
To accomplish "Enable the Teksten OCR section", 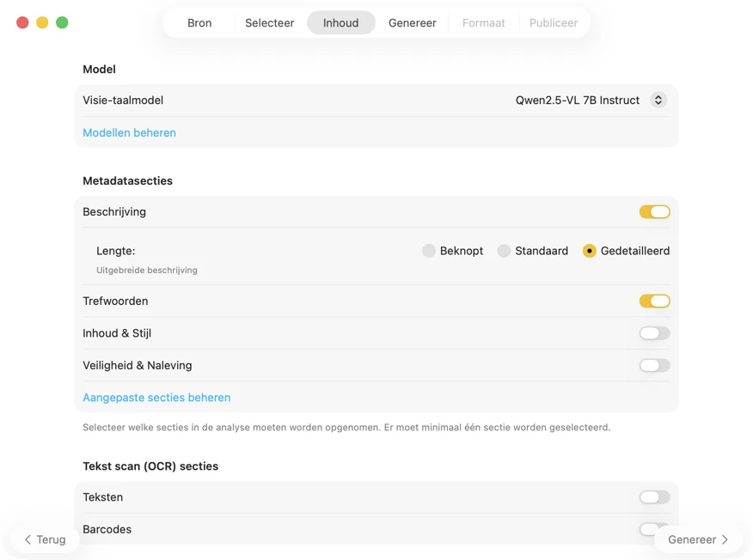I will [654, 497].
